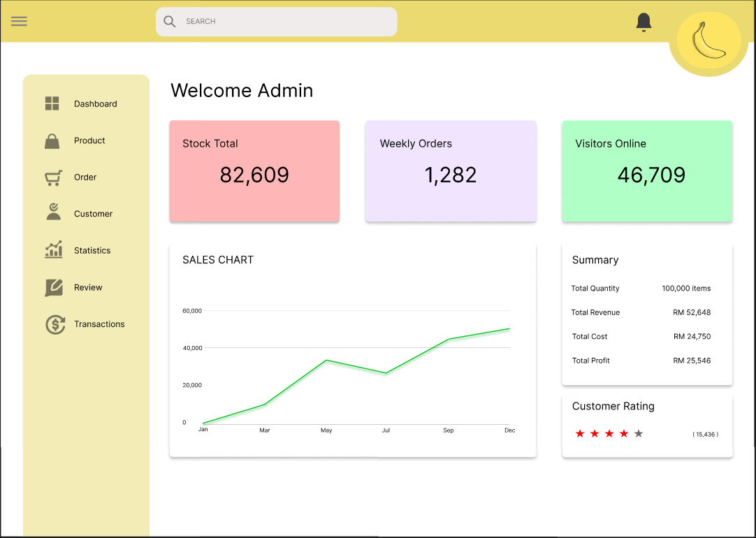
Task: Click the first red rating star
Action: 580,434
